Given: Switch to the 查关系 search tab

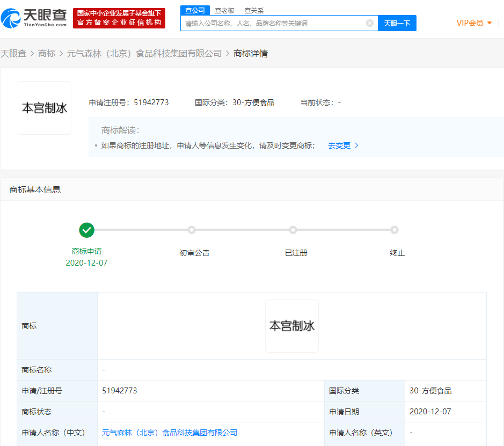Looking at the screenshot, I should [x=254, y=11].
